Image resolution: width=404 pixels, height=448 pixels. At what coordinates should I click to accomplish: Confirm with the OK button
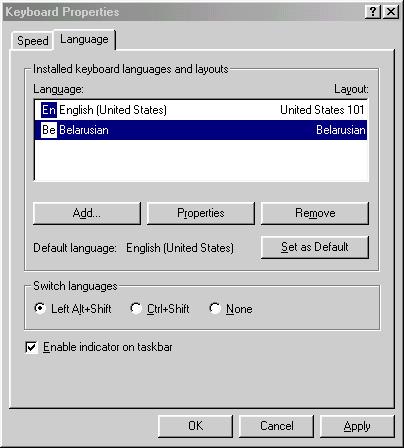tap(195, 426)
